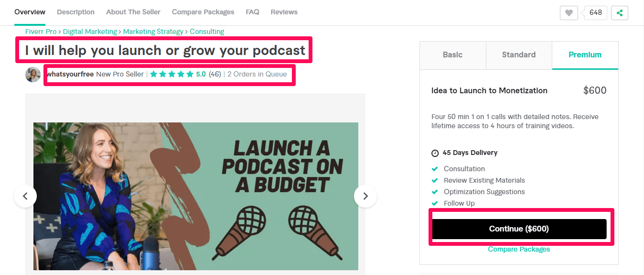Open the FAQ section

pos(252,12)
